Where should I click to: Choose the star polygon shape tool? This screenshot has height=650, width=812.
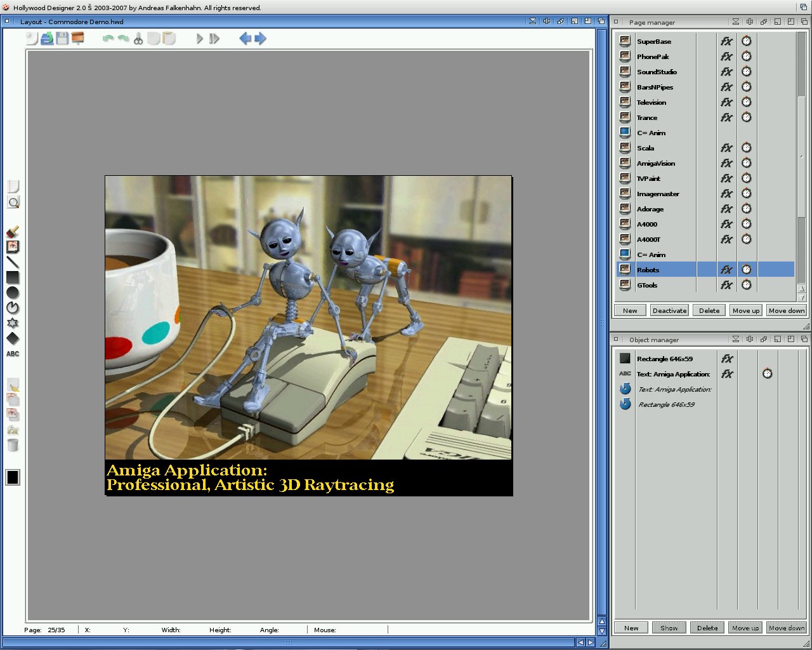(x=13, y=323)
